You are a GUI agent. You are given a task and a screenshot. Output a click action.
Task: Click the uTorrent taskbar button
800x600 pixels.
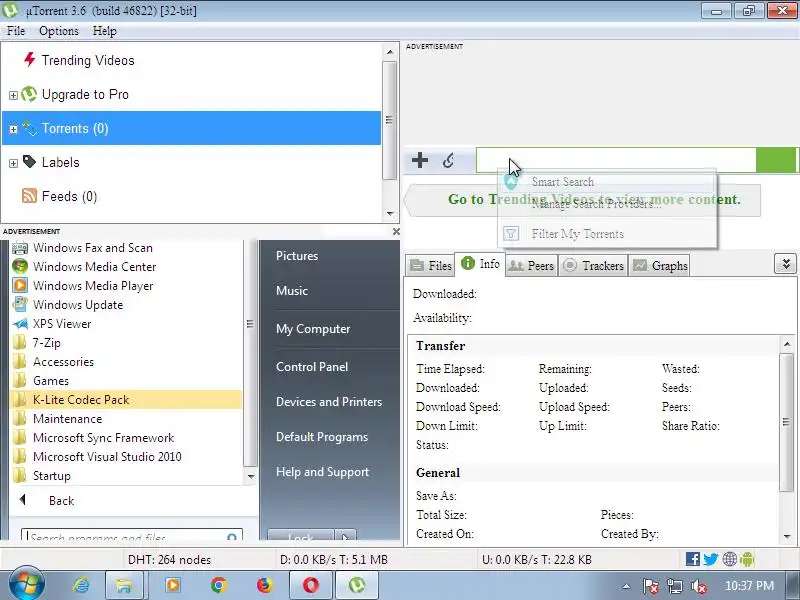point(357,585)
